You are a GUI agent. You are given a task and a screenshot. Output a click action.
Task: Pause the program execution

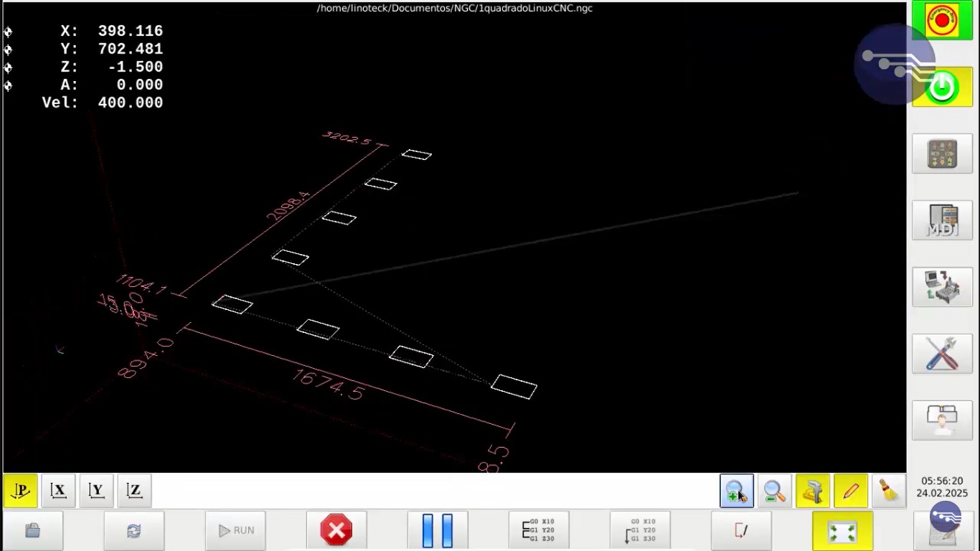(438, 531)
